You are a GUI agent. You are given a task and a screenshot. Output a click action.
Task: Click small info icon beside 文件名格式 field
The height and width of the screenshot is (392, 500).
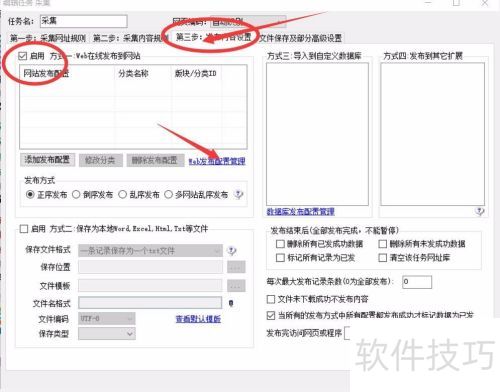(231, 303)
